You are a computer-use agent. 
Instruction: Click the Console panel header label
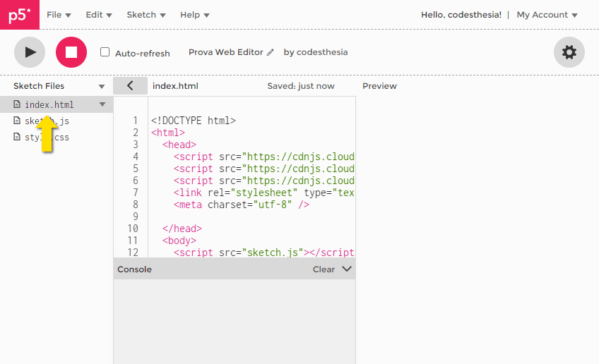(x=134, y=269)
